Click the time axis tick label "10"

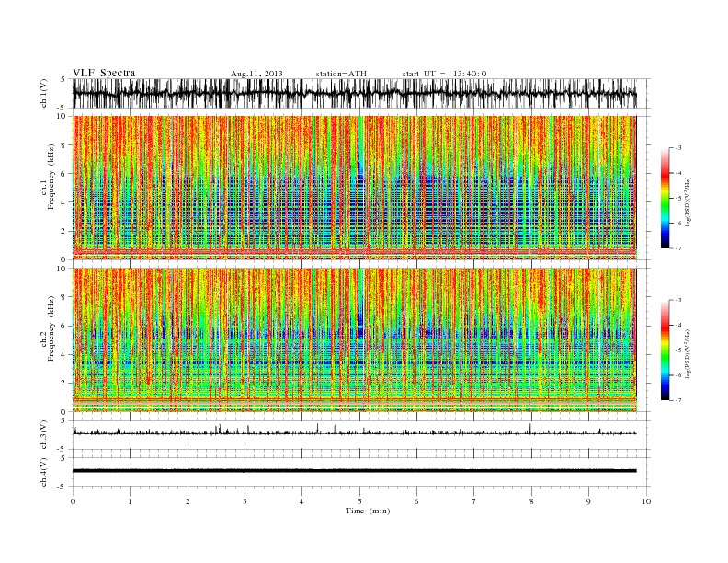(646, 501)
